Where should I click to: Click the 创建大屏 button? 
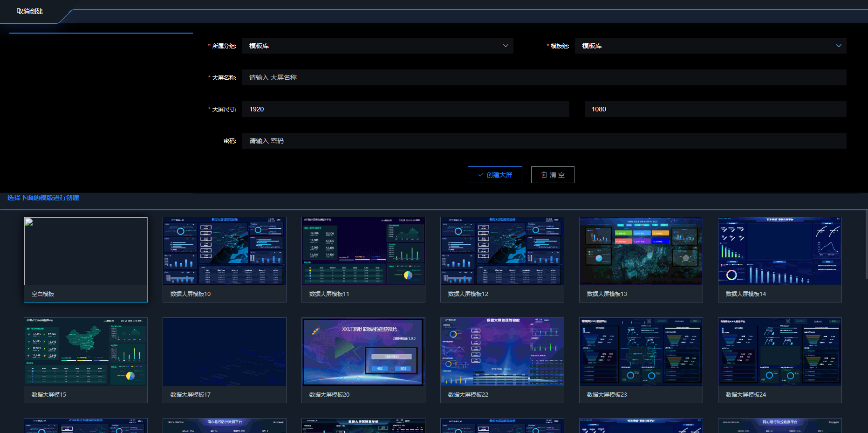495,175
